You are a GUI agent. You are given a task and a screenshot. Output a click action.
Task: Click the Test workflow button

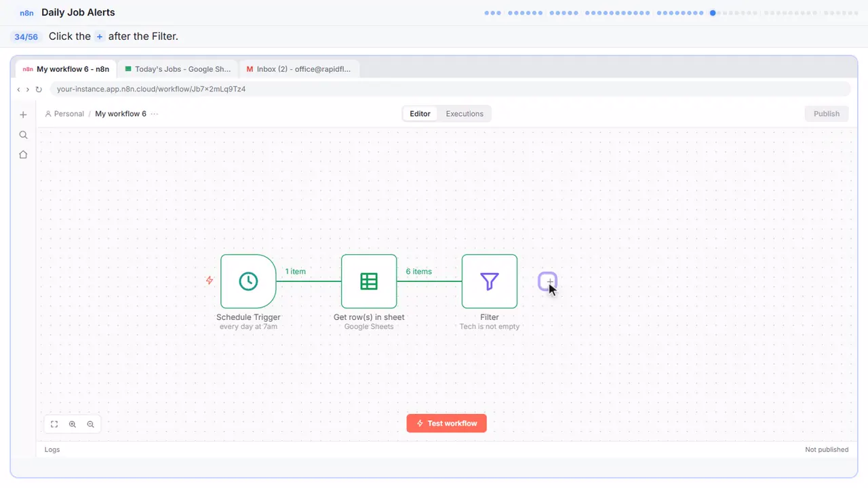[x=447, y=424]
